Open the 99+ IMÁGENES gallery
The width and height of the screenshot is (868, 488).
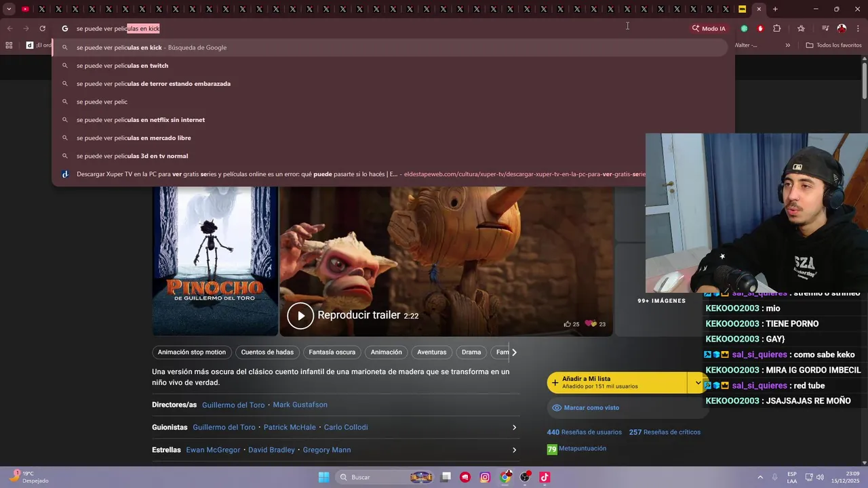coord(661,300)
